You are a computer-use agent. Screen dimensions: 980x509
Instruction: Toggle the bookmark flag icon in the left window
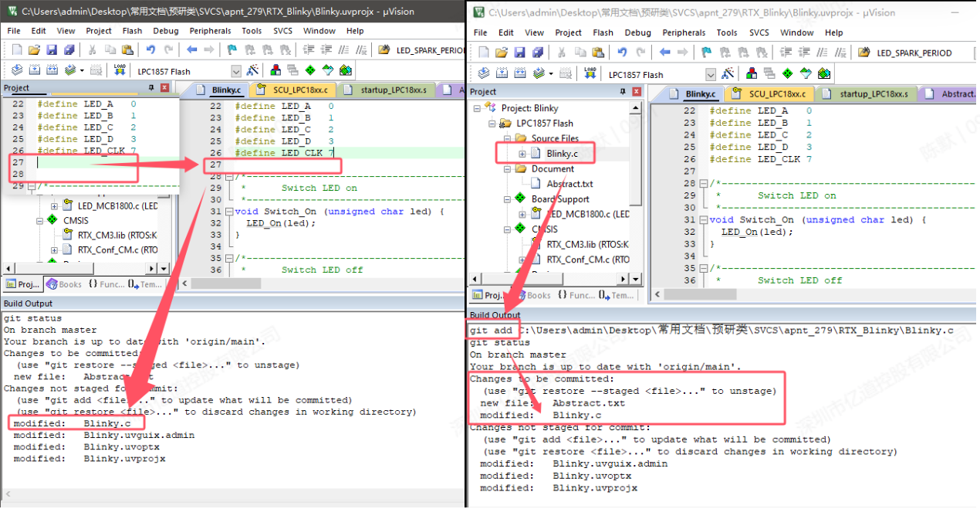(232, 50)
